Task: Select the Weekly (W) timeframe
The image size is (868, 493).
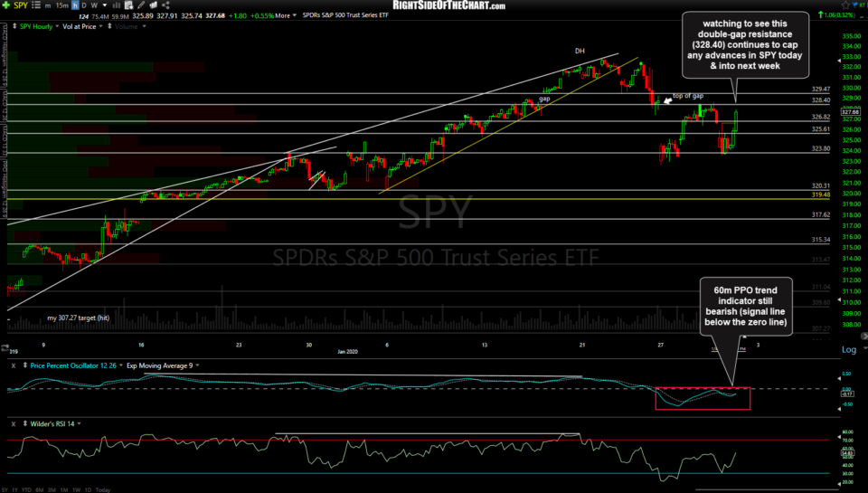Action: pos(94,5)
